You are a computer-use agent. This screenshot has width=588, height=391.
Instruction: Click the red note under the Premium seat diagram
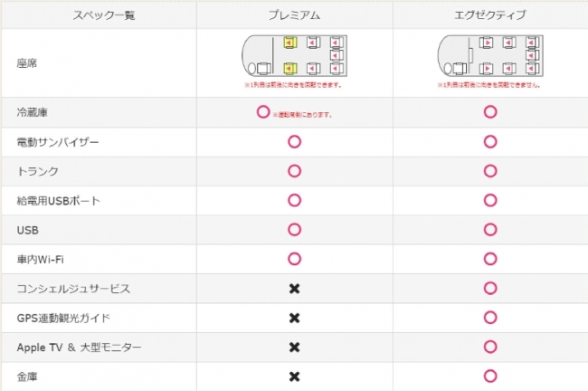293,83
